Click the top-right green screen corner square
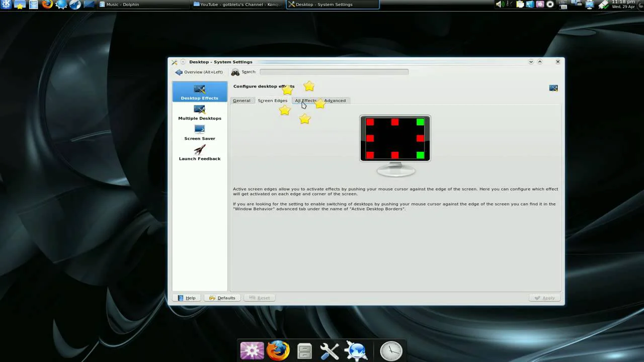 click(420, 122)
